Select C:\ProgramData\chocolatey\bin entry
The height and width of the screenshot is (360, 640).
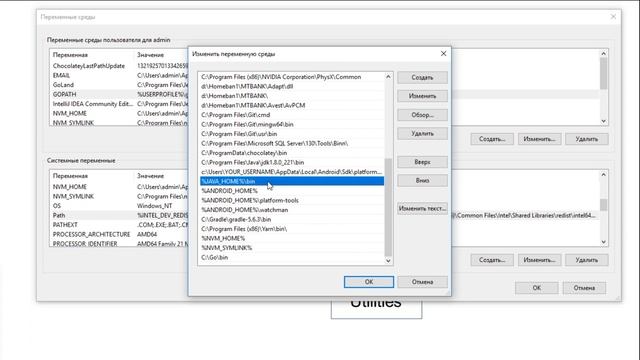(292, 153)
